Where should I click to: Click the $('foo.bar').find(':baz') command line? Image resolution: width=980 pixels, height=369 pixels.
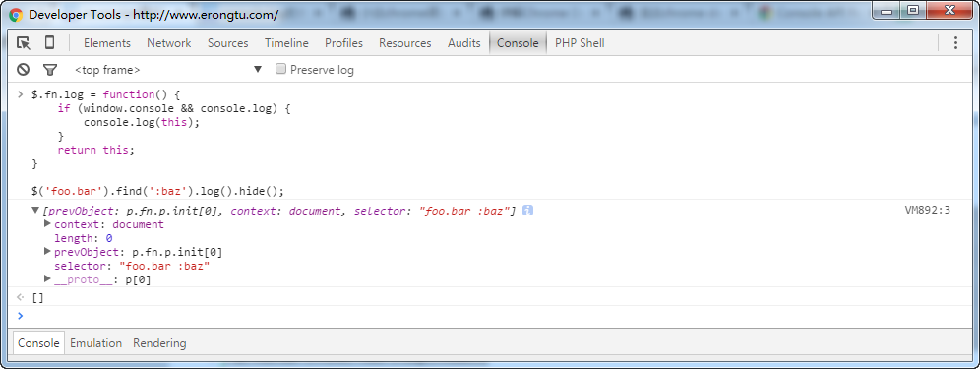[x=157, y=191]
